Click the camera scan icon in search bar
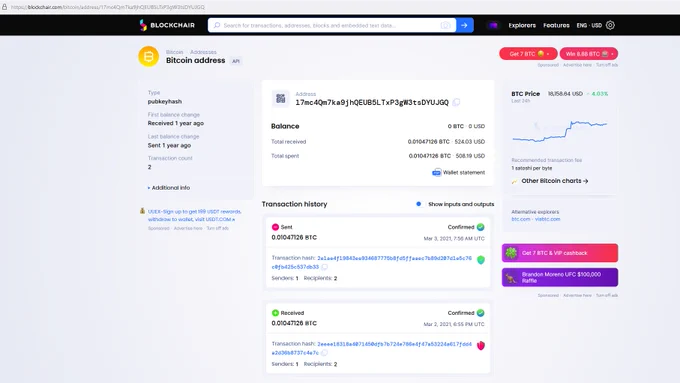 click(x=445, y=25)
